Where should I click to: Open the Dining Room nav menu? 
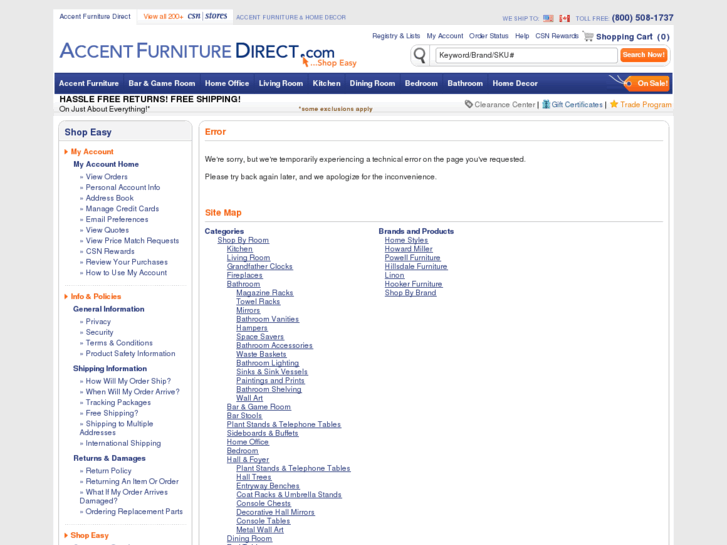[x=372, y=83]
